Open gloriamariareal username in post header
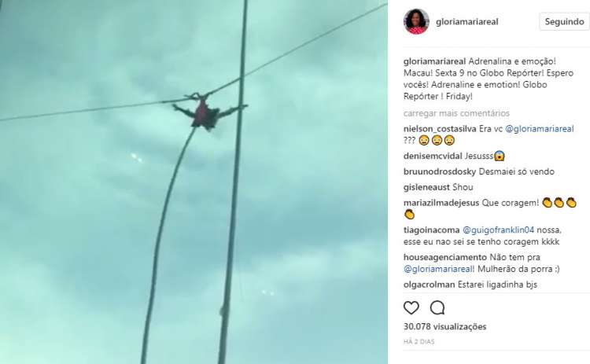The width and height of the screenshot is (590, 364). click(x=467, y=22)
